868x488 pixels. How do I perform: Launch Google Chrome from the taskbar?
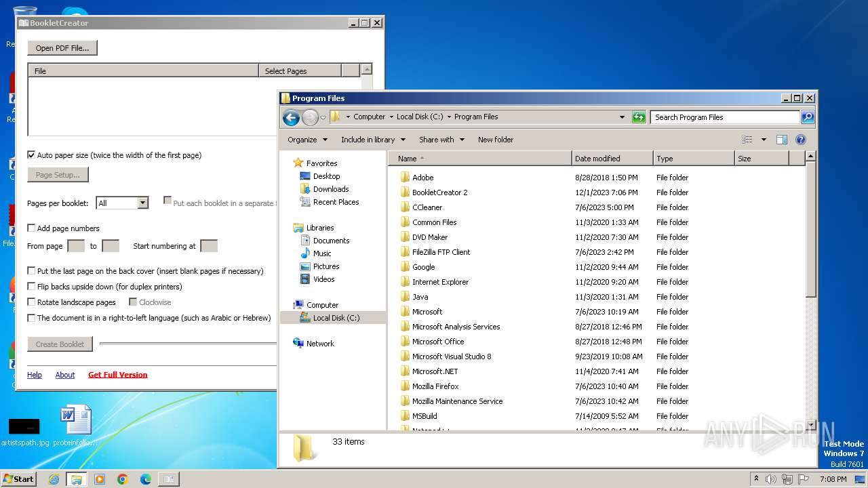click(123, 479)
